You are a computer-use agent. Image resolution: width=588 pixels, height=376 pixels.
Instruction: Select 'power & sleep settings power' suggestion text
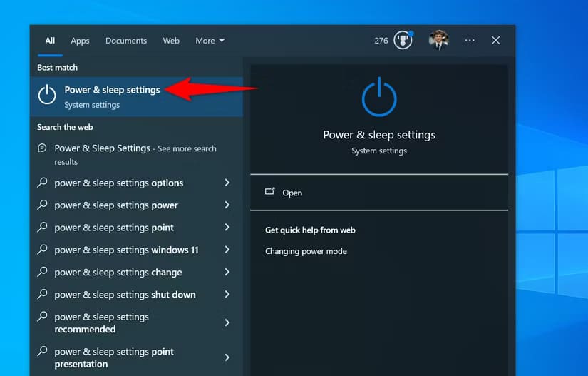(x=116, y=205)
